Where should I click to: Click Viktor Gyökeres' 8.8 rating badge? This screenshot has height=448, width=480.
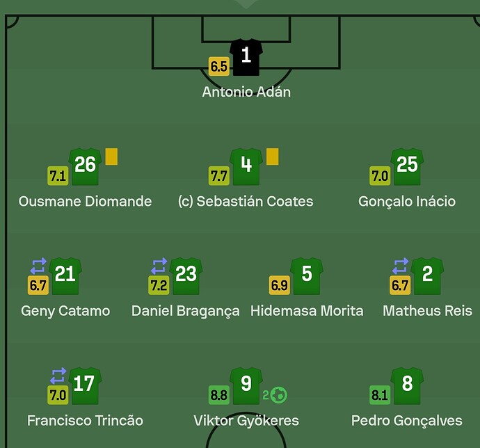(x=219, y=395)
